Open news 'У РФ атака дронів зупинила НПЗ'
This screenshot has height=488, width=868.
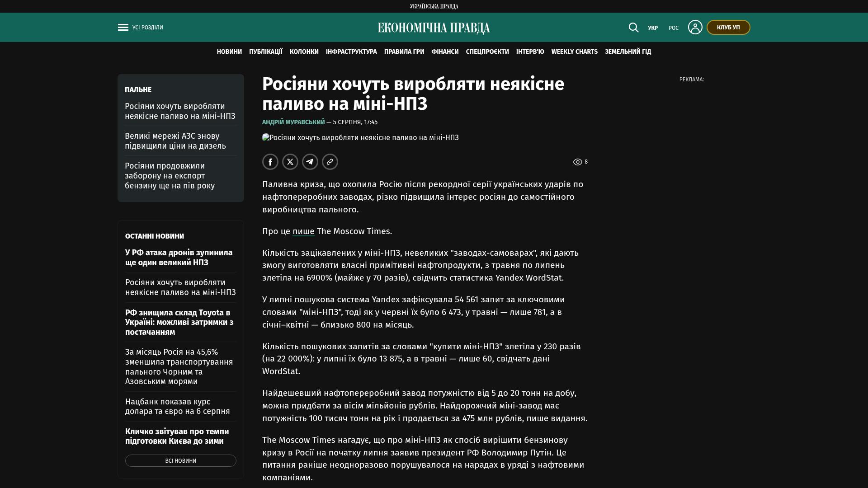click(x=179, y=258)
